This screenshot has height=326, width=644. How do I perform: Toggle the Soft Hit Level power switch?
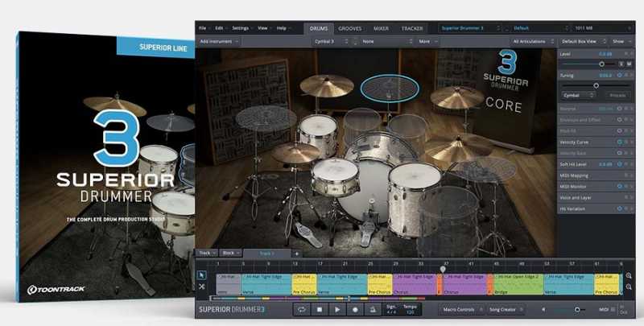[x=619, y=164]
